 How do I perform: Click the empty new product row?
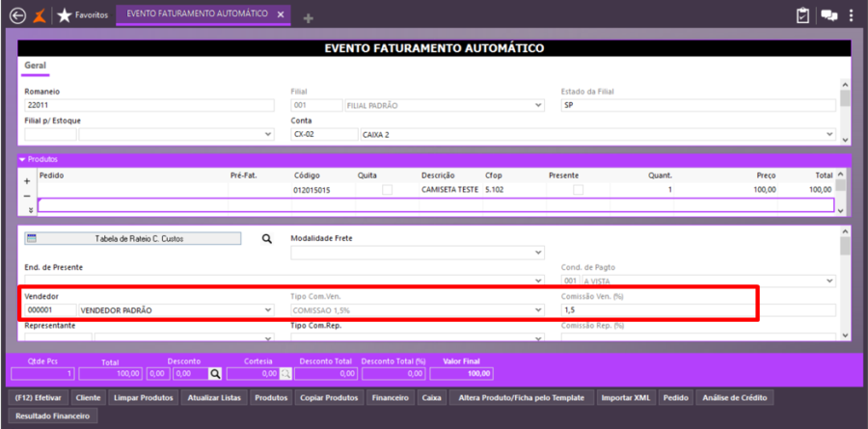[436, 204]
